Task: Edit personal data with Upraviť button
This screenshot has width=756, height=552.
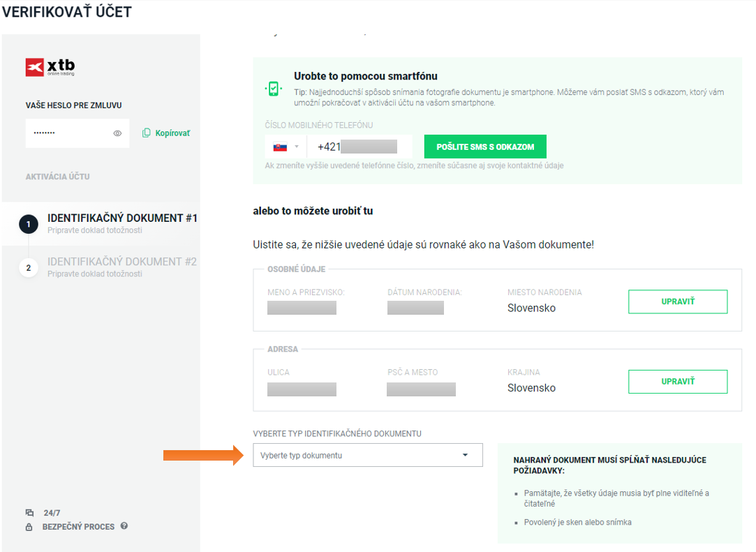Action: click(x=677, y=301)
